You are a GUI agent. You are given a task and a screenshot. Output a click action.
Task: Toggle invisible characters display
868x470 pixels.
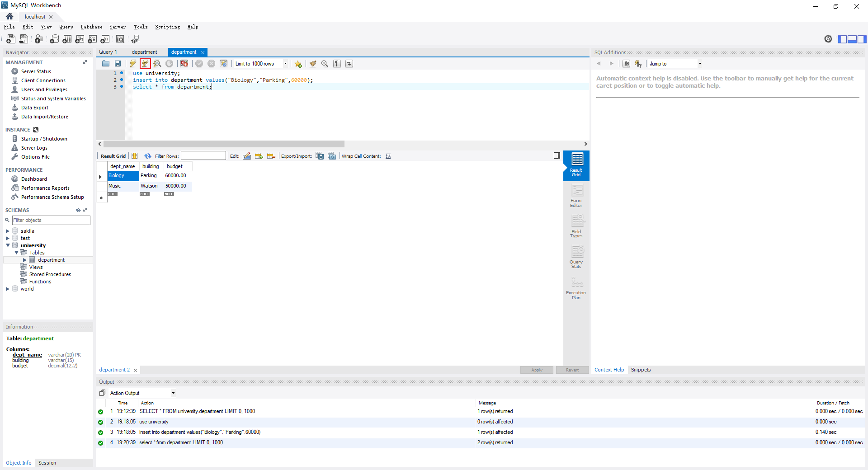pos(337,64)
